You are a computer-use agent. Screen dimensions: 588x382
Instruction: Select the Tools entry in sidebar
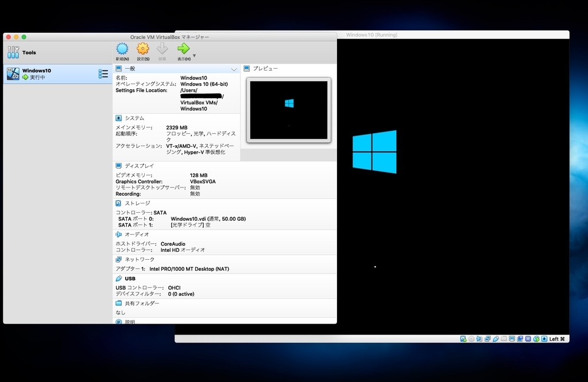[x=58, y=52]
